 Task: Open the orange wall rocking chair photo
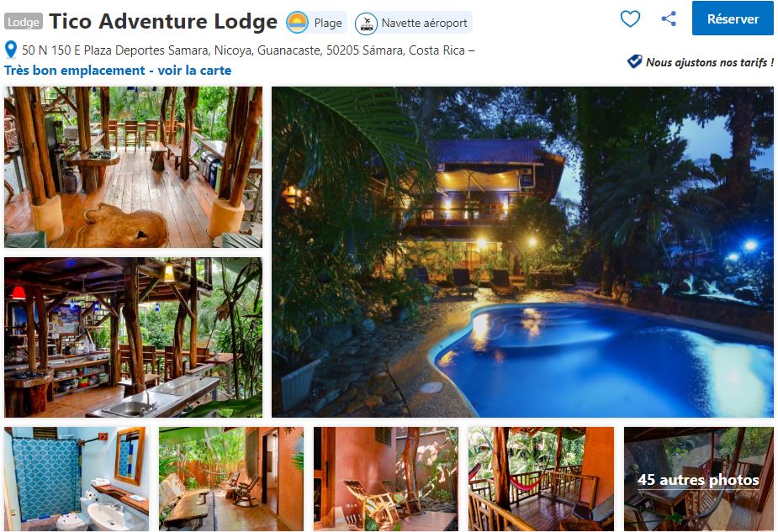tap(386, 479)
